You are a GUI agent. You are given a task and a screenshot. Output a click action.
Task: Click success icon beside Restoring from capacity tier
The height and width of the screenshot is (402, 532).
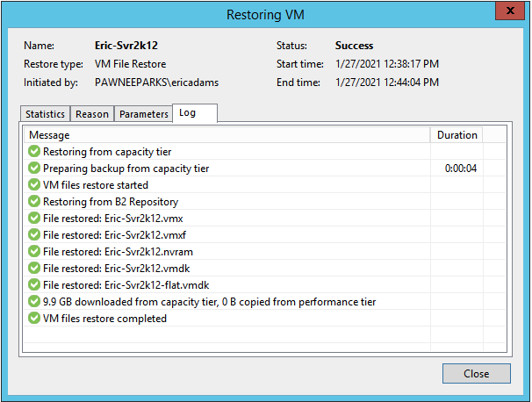(x=34, y=151)
